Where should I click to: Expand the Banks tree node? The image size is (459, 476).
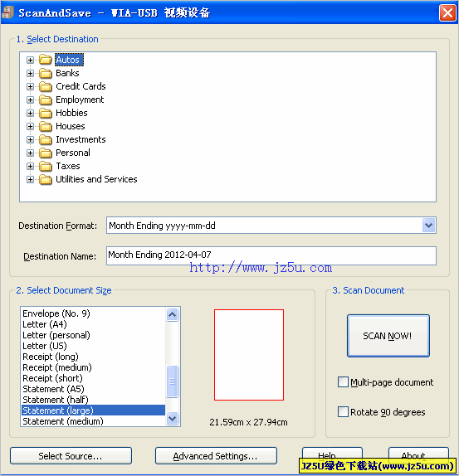pyautogui.click(x=30, y=74)
